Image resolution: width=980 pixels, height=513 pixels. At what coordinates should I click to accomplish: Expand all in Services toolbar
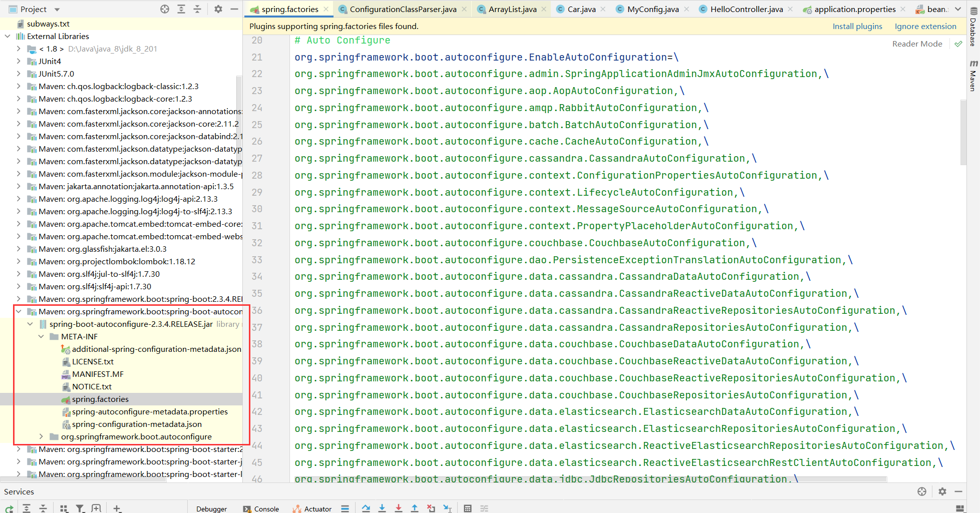27,508
